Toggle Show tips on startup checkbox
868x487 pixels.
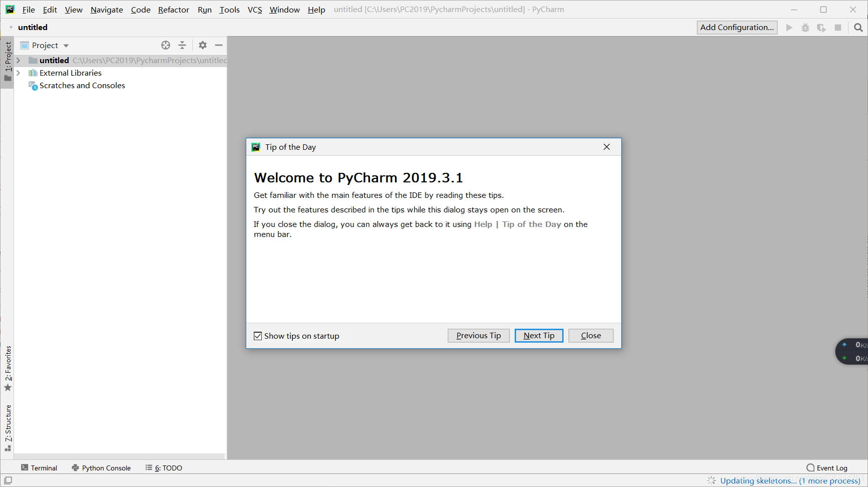(258, 336)
